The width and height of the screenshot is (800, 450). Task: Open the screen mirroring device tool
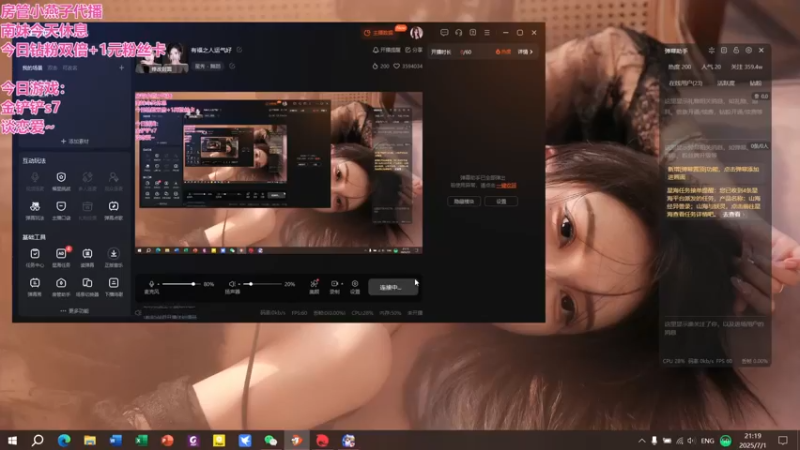87,286
